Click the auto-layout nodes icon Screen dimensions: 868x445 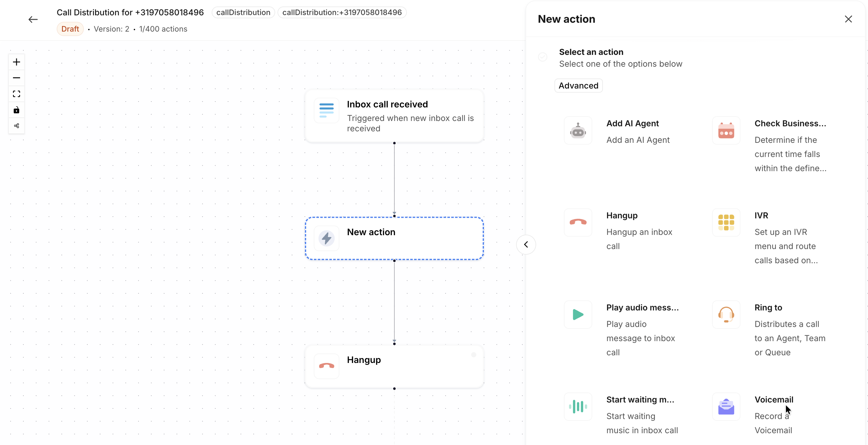16,126
